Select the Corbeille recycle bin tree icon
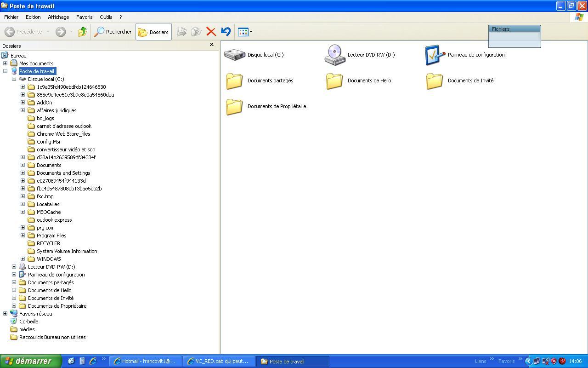The image size is (588, 368). (x=14, y=322)
